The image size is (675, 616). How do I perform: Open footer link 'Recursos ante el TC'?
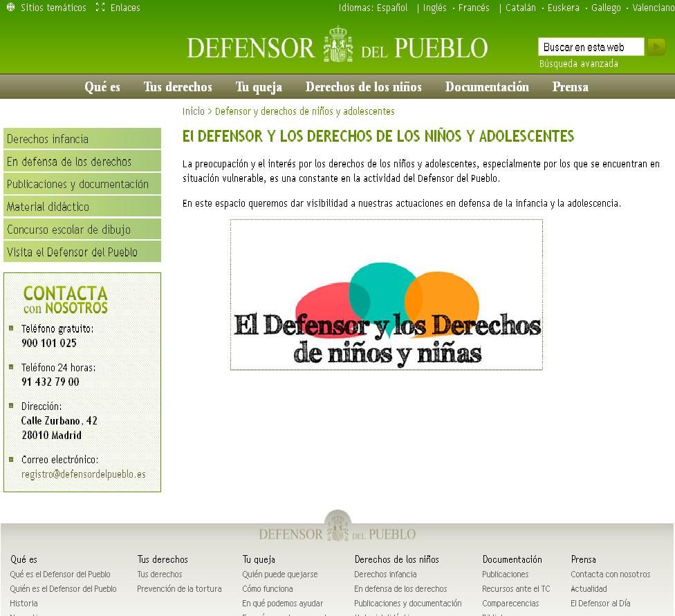(516, 589)
